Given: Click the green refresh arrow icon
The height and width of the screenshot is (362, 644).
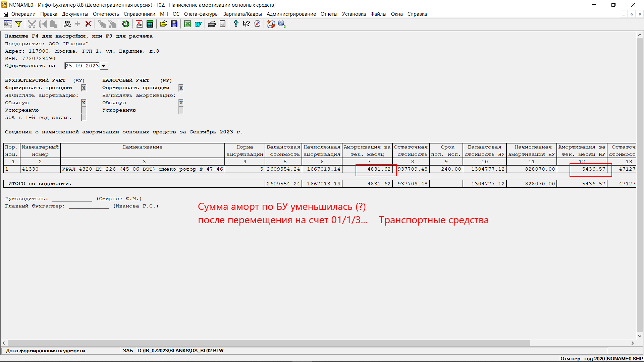Looking at the screenshot, I should (x=126, y=24).
